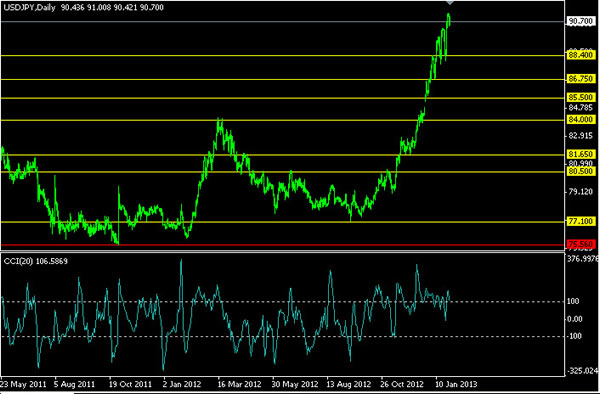This screenshot has width=600, height=394.
Task: Click the 26 Oct 2012 date label
Action: point(402,384)
